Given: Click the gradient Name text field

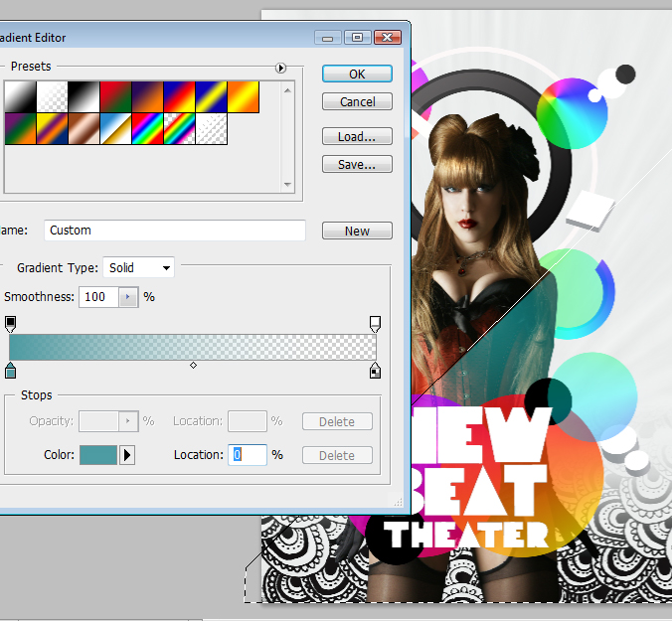Looking at the screenshot, I should pos(174,231).
